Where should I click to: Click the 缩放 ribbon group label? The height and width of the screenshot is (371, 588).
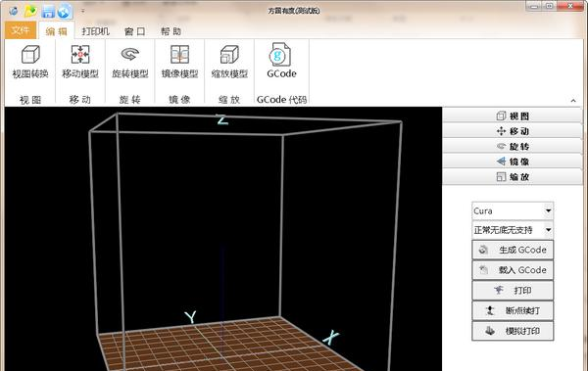[x=229, y=100]
